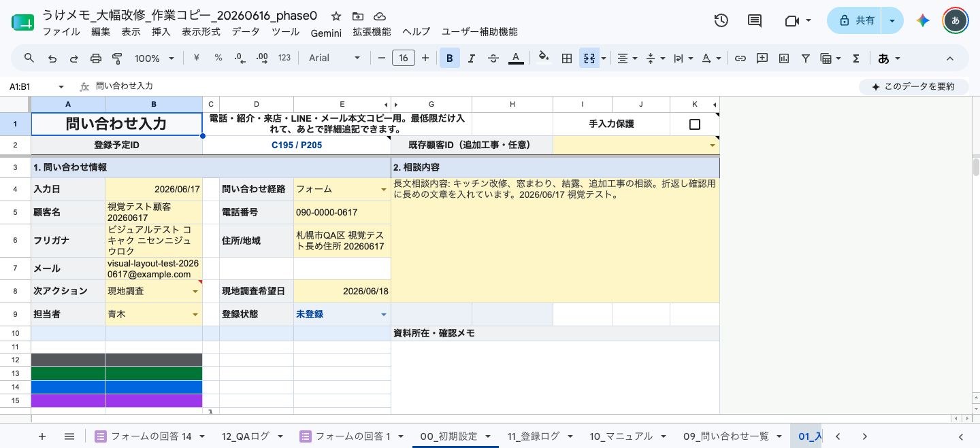Increase decimal places
Screen dimensions: 980x448
pyautogui.click(x=262, y=58)
